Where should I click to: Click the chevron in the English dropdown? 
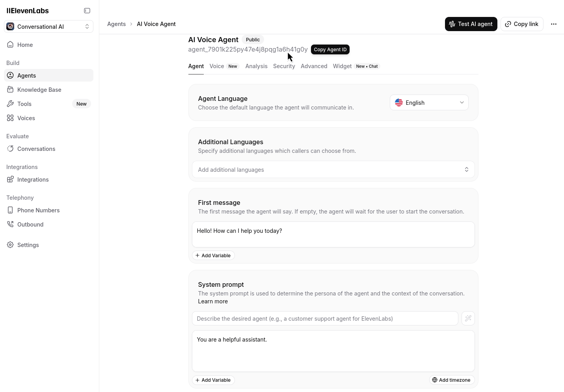click(462, 102)
